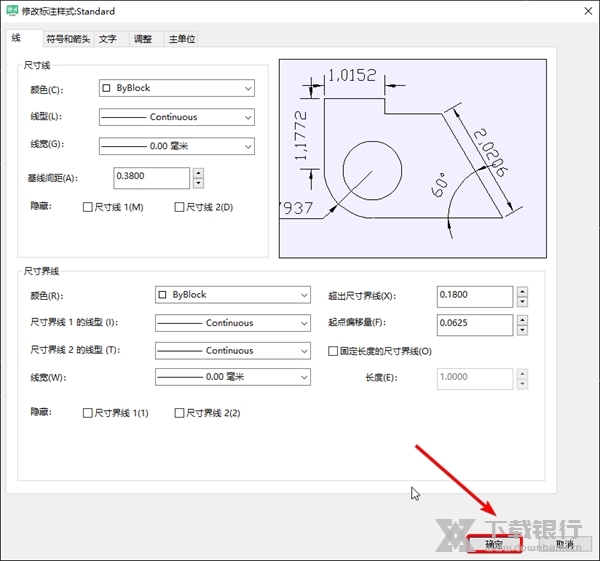Click the 基线间距(A) input field
600x561 pixels.
(152, 178)
